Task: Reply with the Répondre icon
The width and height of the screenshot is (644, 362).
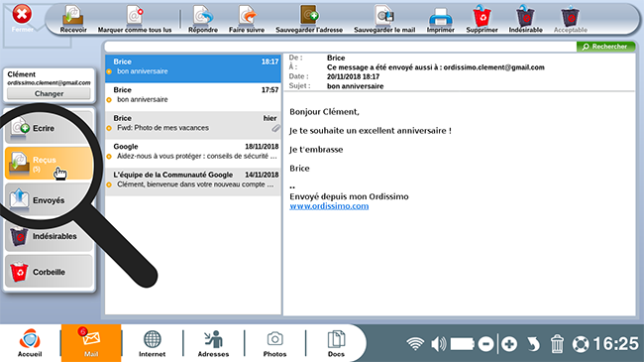Action: tap(203, 19)
